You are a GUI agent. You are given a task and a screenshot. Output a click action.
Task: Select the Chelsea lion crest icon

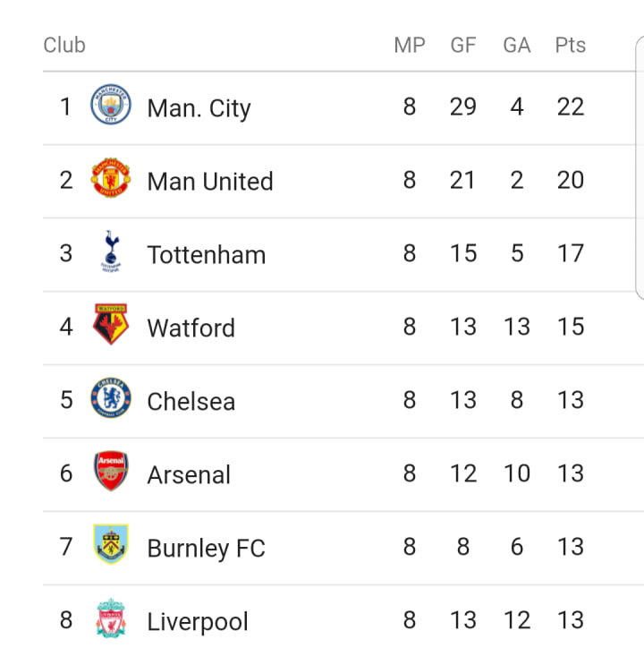pyautogui.click(x=111, y=397)
